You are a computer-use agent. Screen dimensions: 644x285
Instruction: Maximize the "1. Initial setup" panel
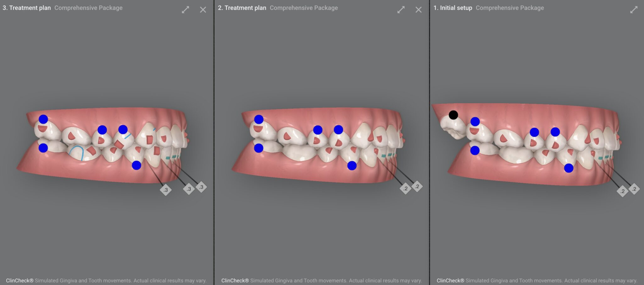click(634, 10)
